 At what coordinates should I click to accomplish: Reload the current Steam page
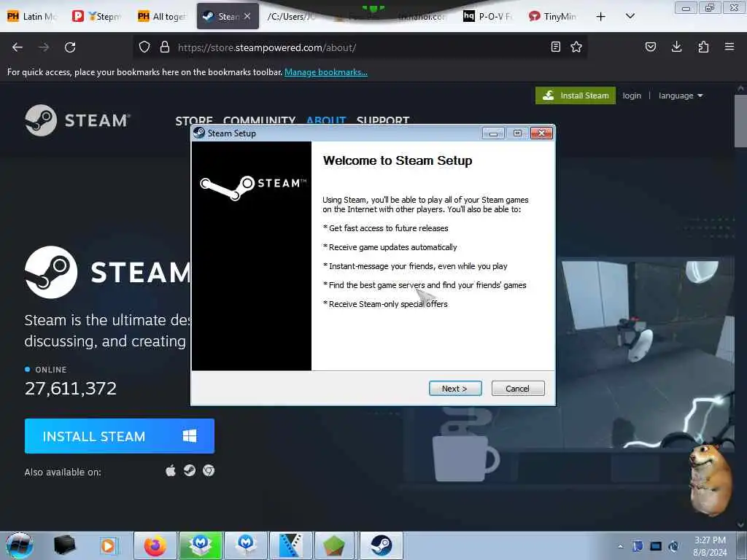(70, 47)
